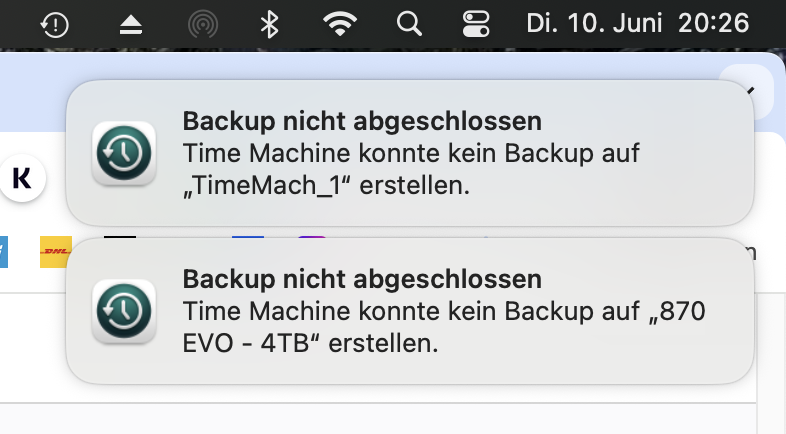
Task: Open Control Center from the menu bar
Action: coord(474,25)
